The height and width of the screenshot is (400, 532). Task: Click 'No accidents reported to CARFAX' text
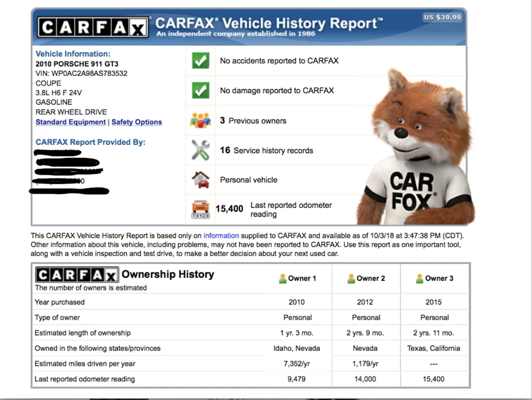(279, 61)
